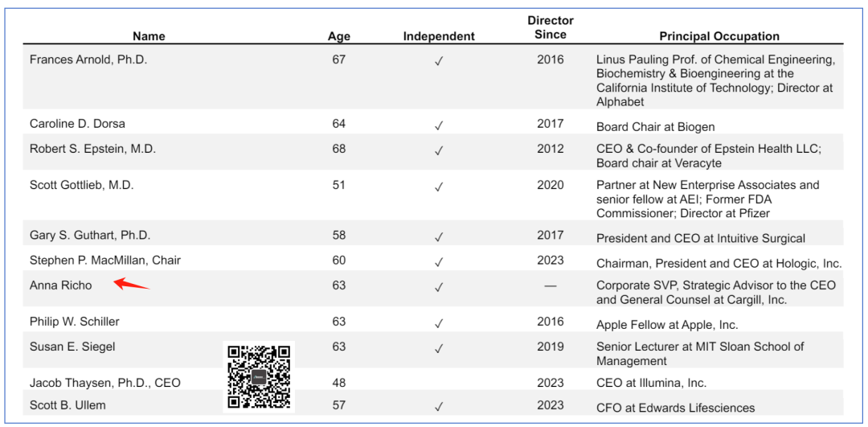Click Stephen P. MacMillan, Chair name
Screen dimensions: 868x427
point(105,261)
